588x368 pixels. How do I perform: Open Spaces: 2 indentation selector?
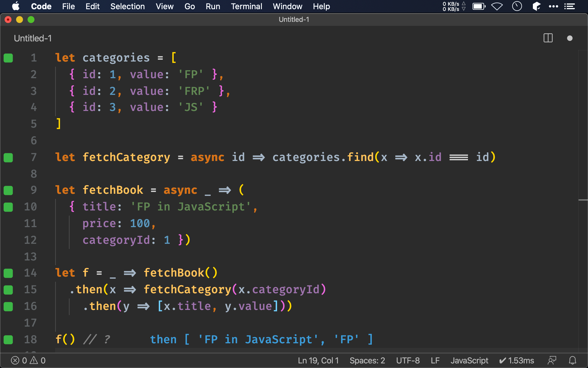pyautogui.click(x=367, y=360)
